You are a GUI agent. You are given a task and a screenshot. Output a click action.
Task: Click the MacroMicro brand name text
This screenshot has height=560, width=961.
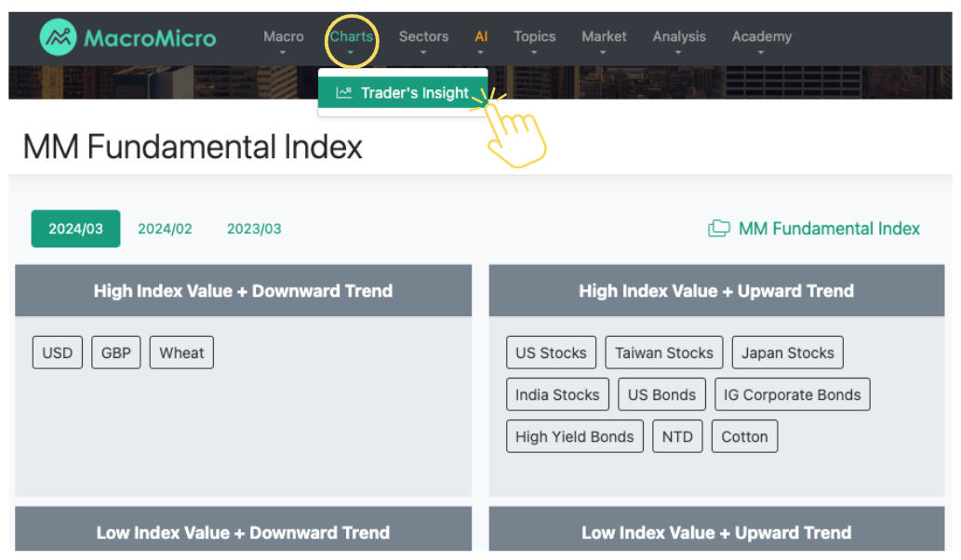pyautogui.click(x=150, y=38)
